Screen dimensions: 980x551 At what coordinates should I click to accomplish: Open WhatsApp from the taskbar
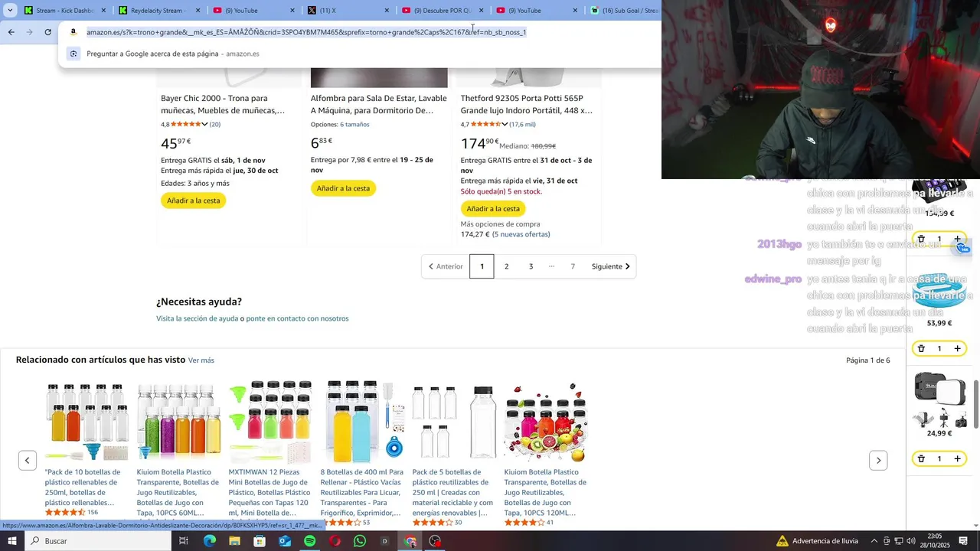pyautogui.click(x=360, y=541)
